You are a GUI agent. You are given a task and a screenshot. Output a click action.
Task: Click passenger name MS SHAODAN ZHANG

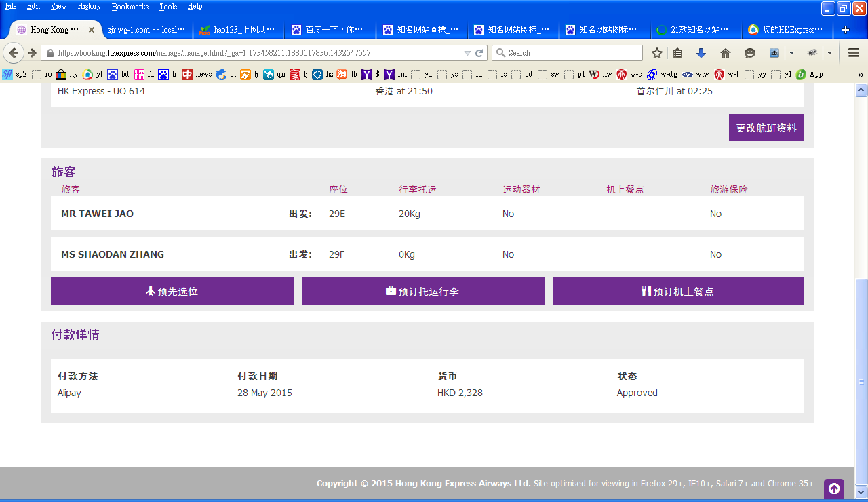click(113, 254)
